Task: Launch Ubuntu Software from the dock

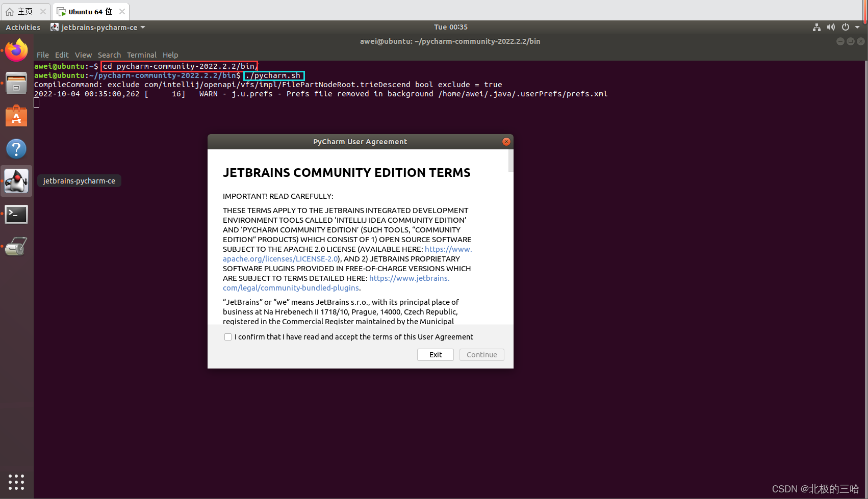Action: click(16, 116)
